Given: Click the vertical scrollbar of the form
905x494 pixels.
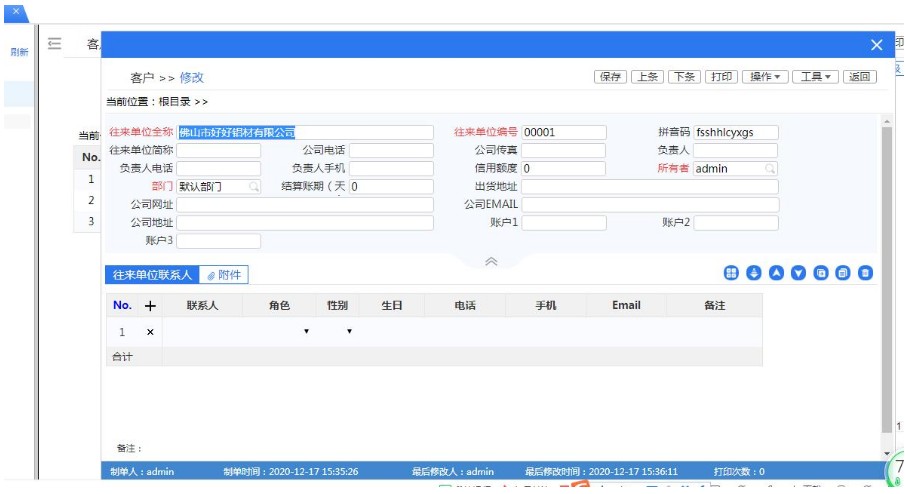Looking at the screenshot, I should [886, 280].
